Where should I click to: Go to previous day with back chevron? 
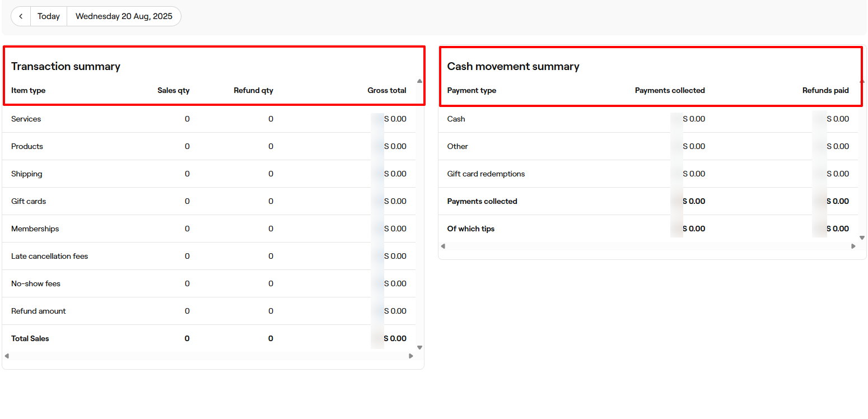[x=21, y=16]
